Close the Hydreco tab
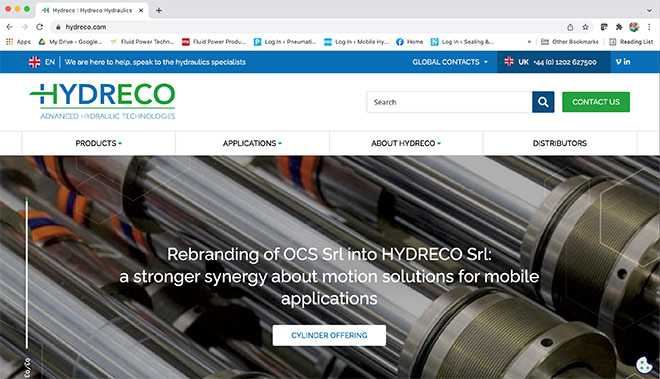This screenshot has height=379, width=660. click(141, 11)
